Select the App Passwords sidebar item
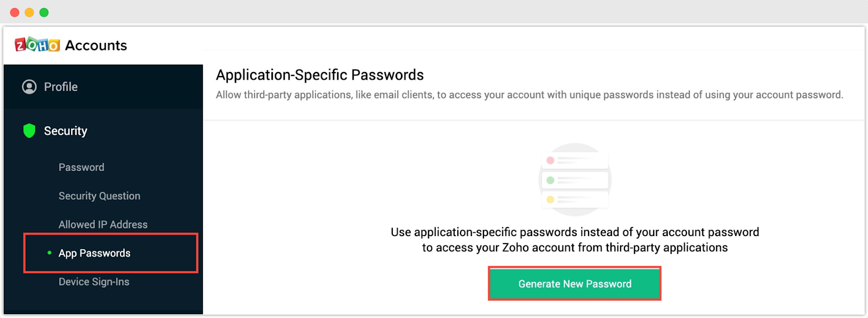The height and width of the screenshot is (318, 868). click(x=94, y=253)
